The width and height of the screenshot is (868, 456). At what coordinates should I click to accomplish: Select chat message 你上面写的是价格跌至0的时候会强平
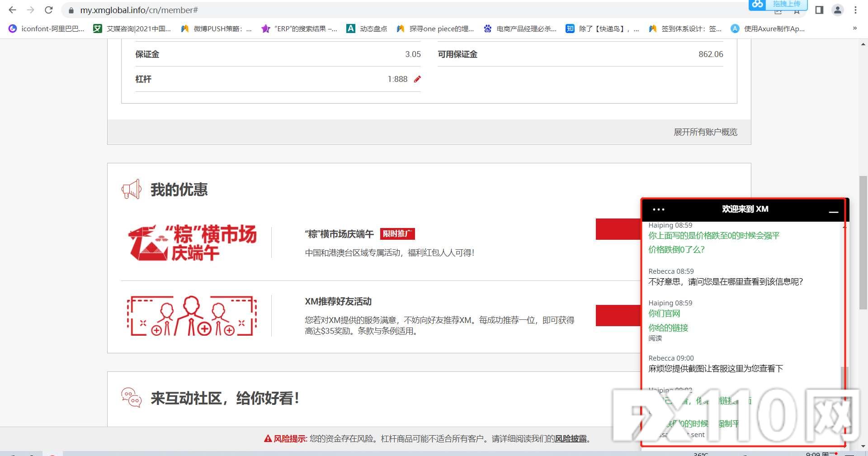click(714, 236)
